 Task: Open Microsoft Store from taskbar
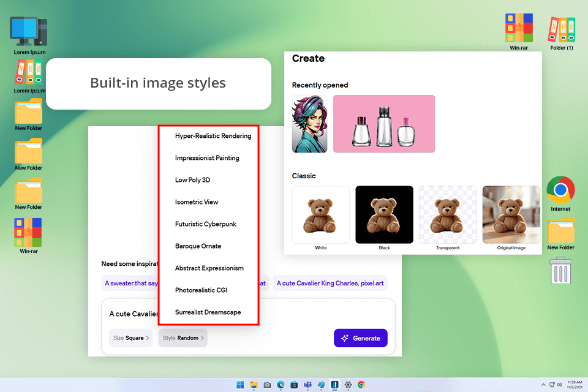[x=295, y=385]
